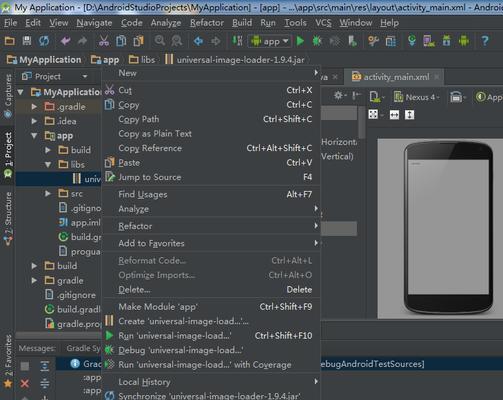Image resolution: width=503 pixels, height=400 pixels.
Task: Click the Project Structure toolbar icon
Action: click(x=391, y=41)
